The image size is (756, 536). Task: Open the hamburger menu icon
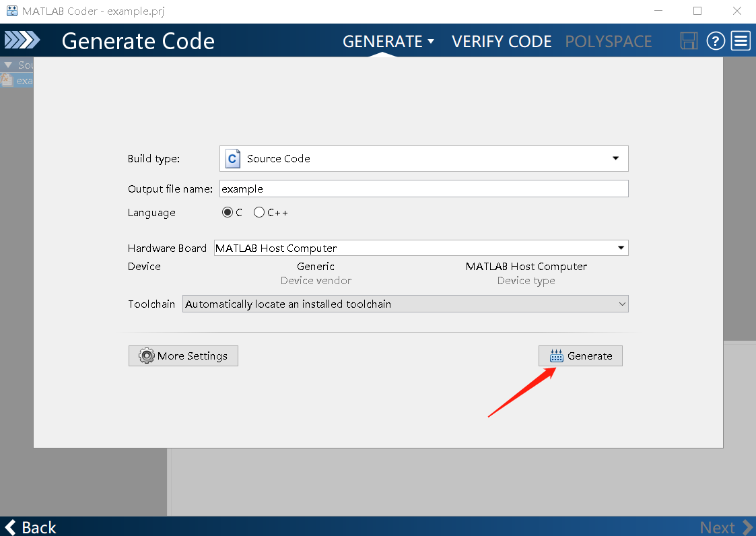741,41
